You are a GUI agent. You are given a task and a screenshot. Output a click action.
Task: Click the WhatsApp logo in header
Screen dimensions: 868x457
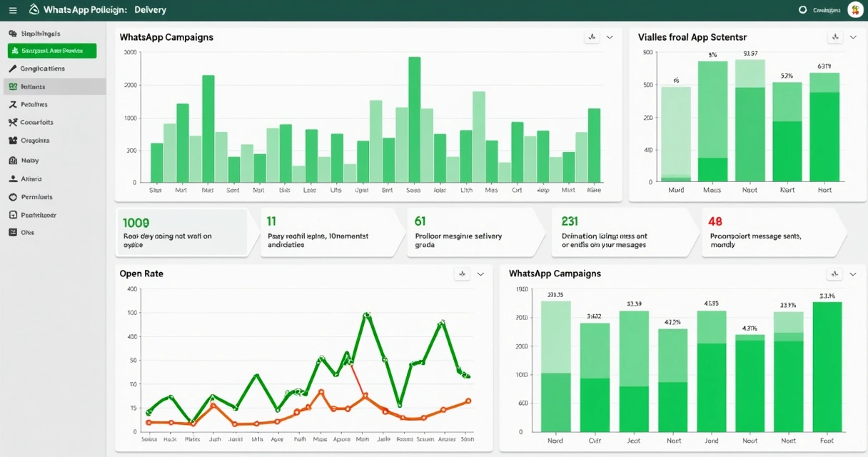[x=34, y=10]
